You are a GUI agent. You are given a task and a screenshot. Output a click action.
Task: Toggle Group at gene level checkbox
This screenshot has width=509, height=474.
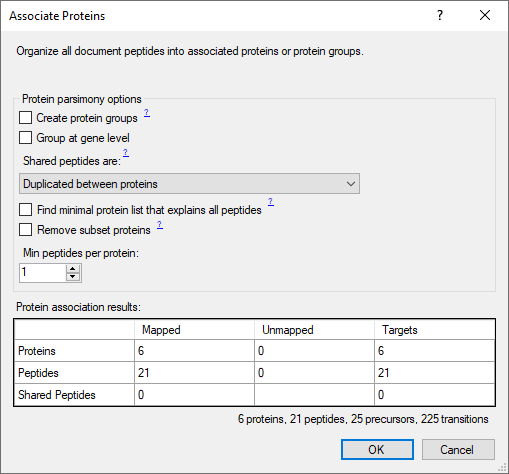click(26, 138)
